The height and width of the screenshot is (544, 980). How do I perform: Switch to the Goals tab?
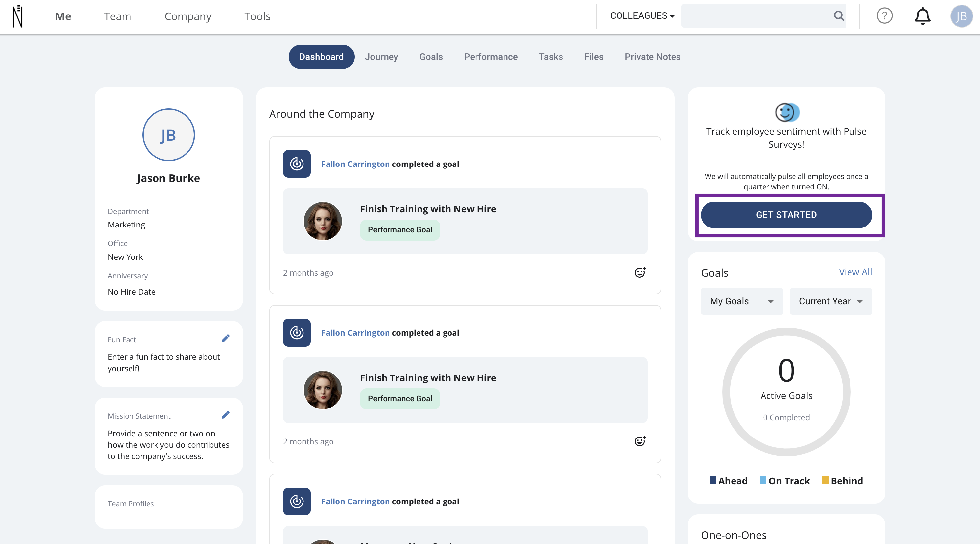click(x=431, y=57)
